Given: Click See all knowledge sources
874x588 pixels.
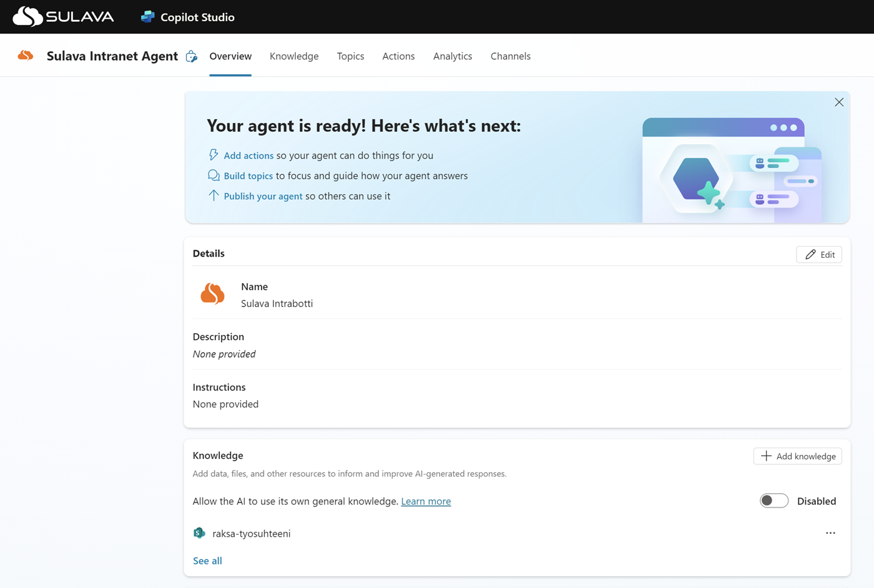Looking at the screenshot, I should pos(207,561).
